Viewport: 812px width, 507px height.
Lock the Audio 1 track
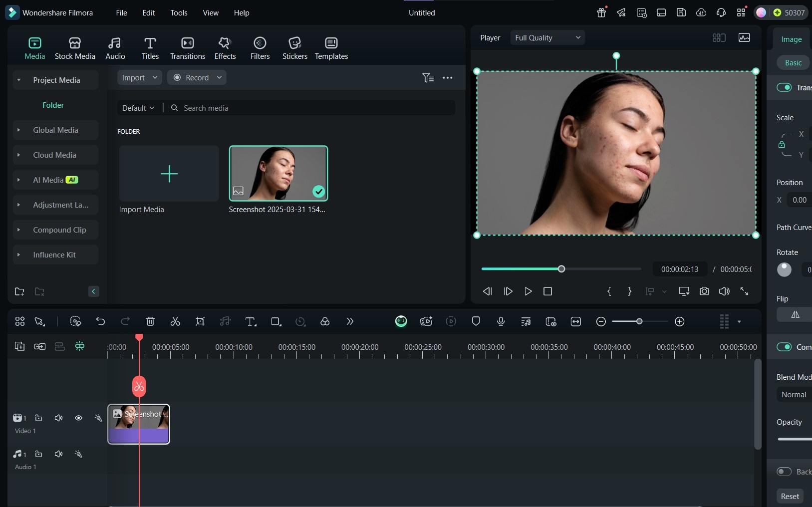(38, 454)
